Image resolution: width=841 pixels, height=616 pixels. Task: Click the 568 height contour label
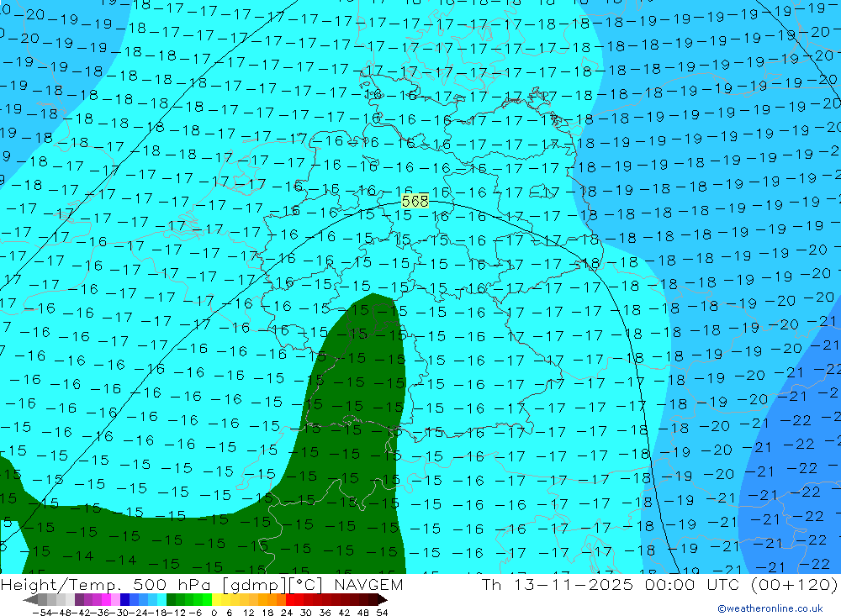415,201
